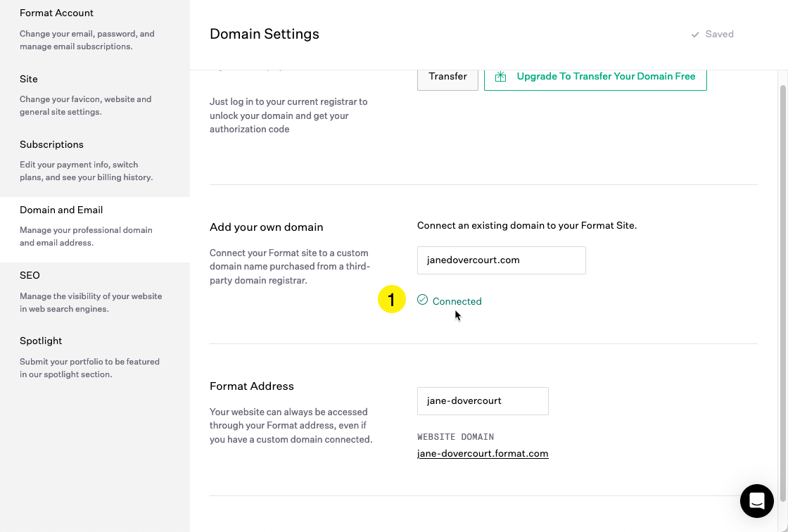Image resolution: width=788 pixels, height=532 pixels.
Task: Open the live chat support bubble
Action: click(x=756, y=501)
